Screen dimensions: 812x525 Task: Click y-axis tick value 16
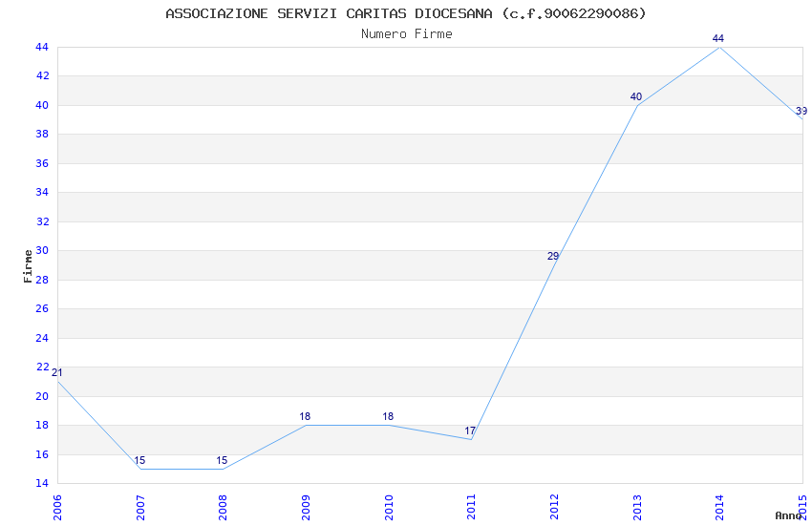coord(42,454)
